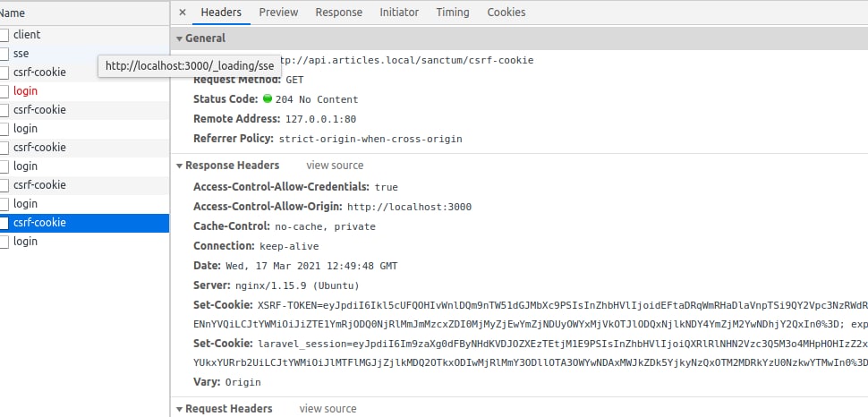The width and height of the screenshot is (868, 417).
Task: Click view source beside Response Headers
Action: (335, 166)
